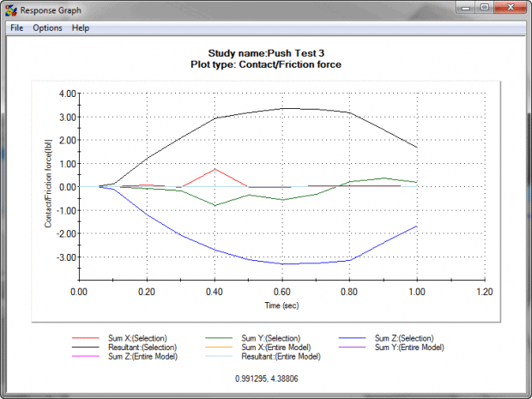Open the Help menu
Image resolution: width=532 pixels, height=399 pixels.
tap(81, 27)
